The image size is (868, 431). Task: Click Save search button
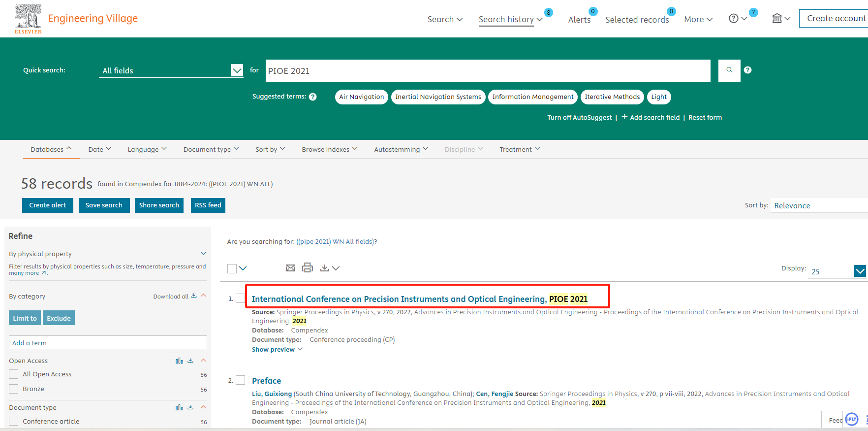[104, 205]
